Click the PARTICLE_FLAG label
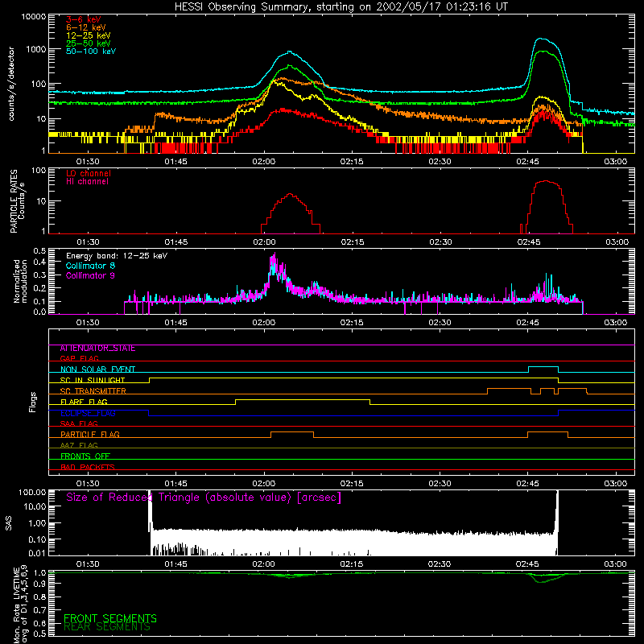Image resolution: width=644 pixels, height=644 pixels. point(90,435)
